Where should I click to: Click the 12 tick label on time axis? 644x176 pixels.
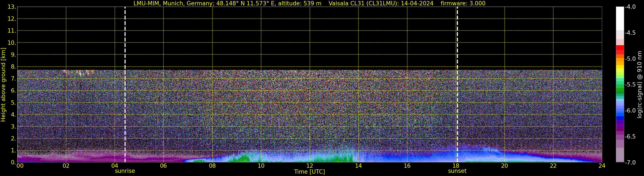click(310, 166)
